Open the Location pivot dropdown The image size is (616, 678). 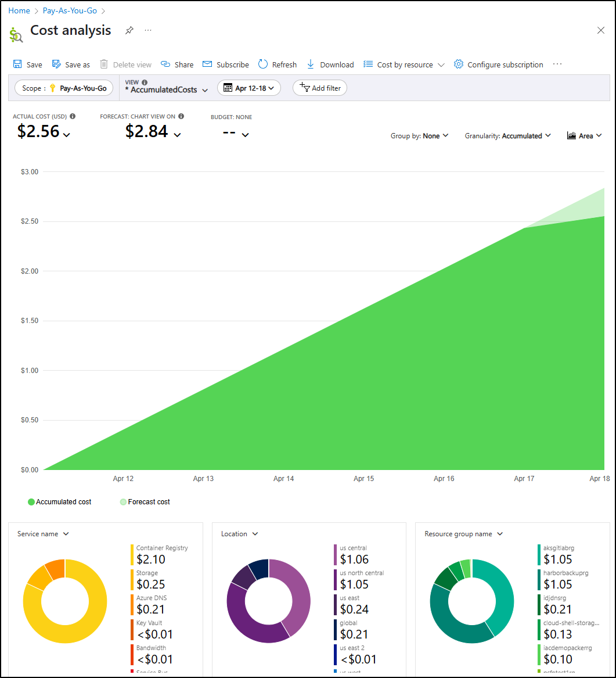point(239,534)
